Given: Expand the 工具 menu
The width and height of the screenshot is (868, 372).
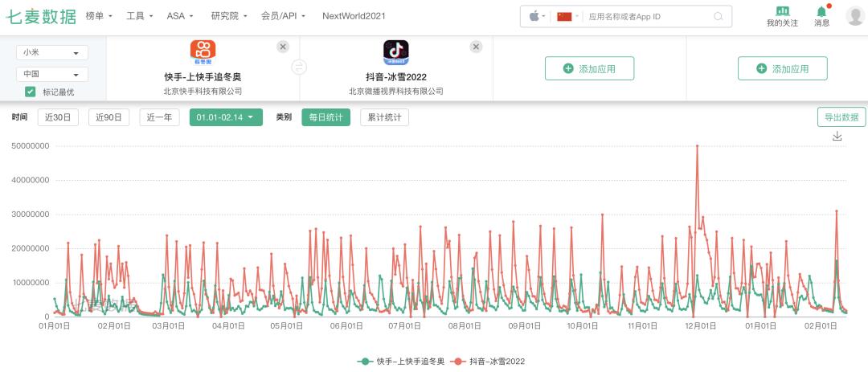Looking at the screenshot, I should pos(140,16).
